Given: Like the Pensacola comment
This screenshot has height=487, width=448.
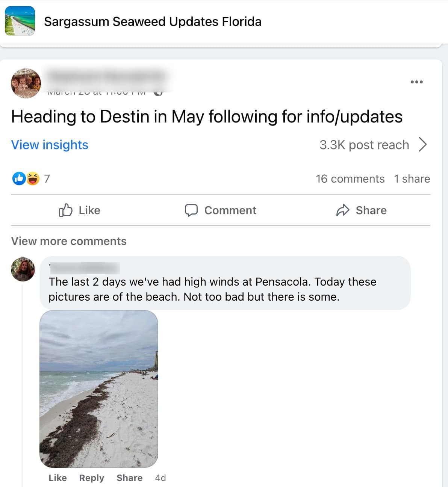Looking at the screenshot, I should [x=58, y=478].
